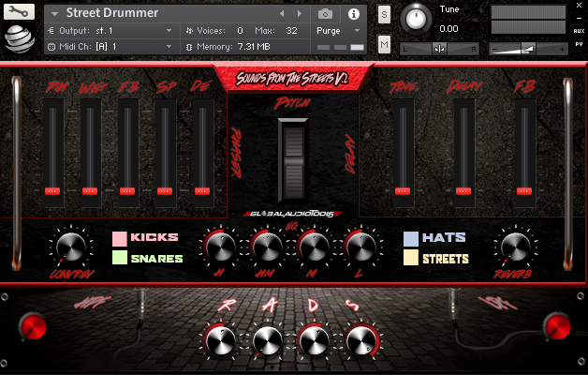Screen dimensions: 588x375
Task: Mute the Street Drummer instrument
Action: tap(384, 45)
